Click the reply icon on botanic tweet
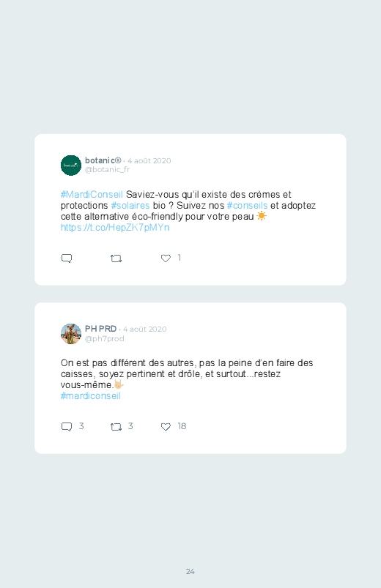 click(67, 258)
